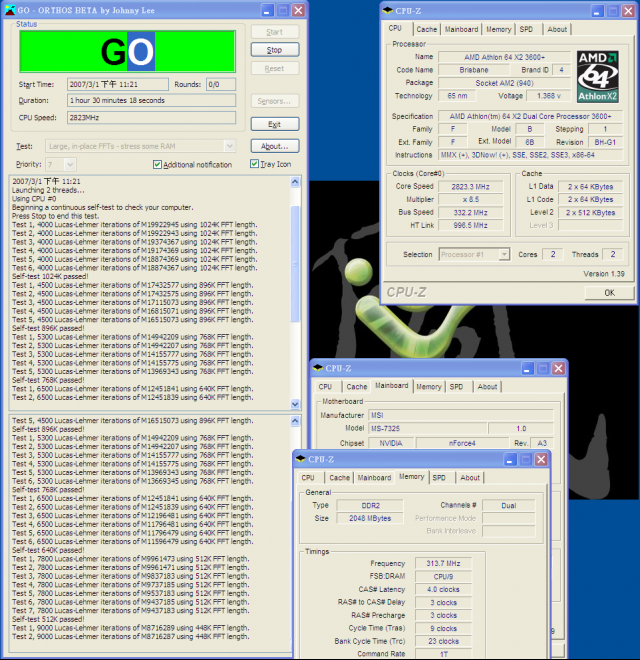Image resolution: width=640 pixels, height=660 pixels.
Task: Select the SPD tab in top CPU-Z window
Action: coord(526,29)
